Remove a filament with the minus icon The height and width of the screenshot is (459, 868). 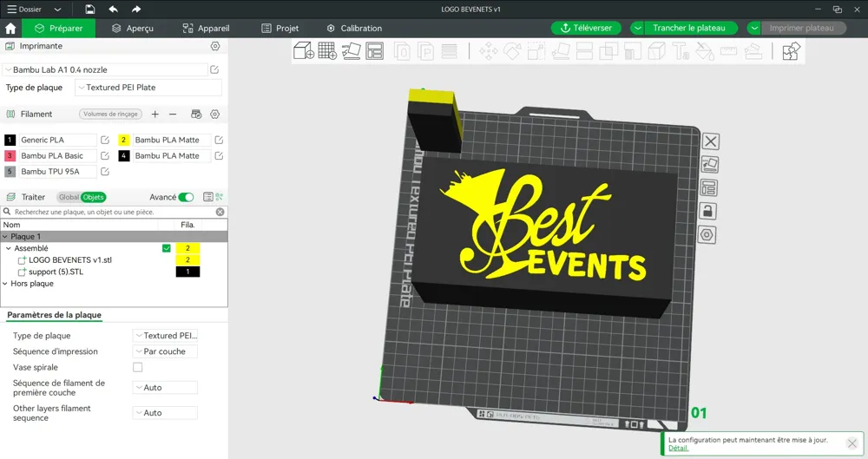[173, 114]
